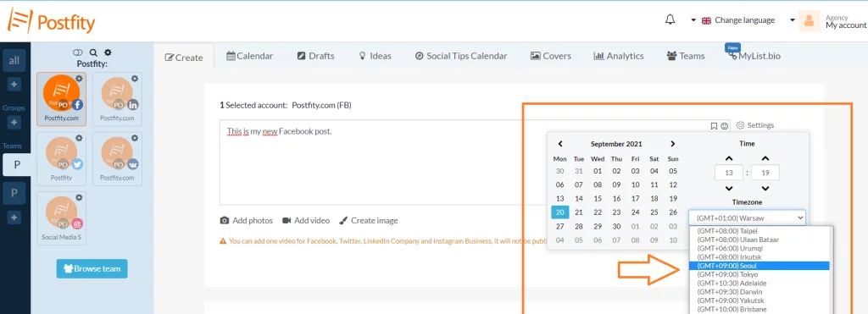Open the Change language dropdown
Viewport: 868px width, 314px height.
[738, 20]
